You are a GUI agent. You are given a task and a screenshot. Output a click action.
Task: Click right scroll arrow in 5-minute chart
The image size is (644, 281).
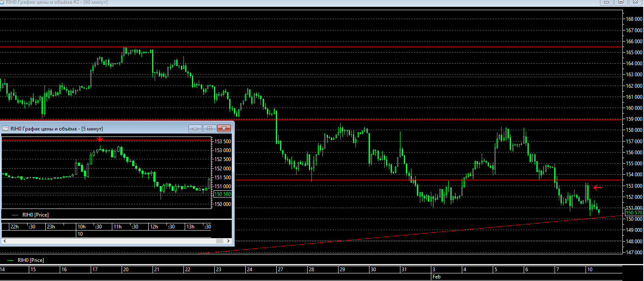point(229,241)
